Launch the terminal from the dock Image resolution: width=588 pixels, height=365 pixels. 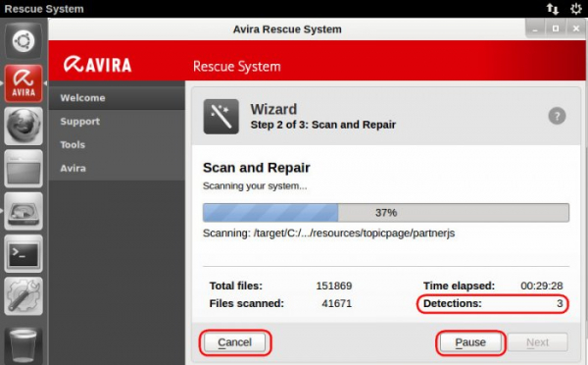click(x=24, y=254)
